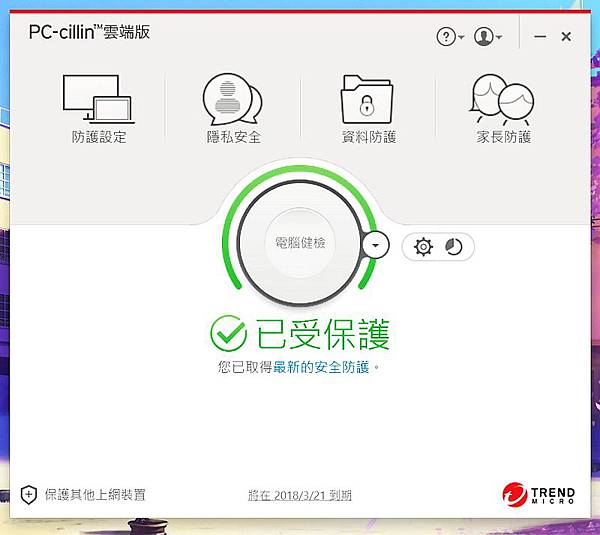Open the 最新的安全防護 link
The height and width of the screenshot is (535, 600).
coord(321,367)
